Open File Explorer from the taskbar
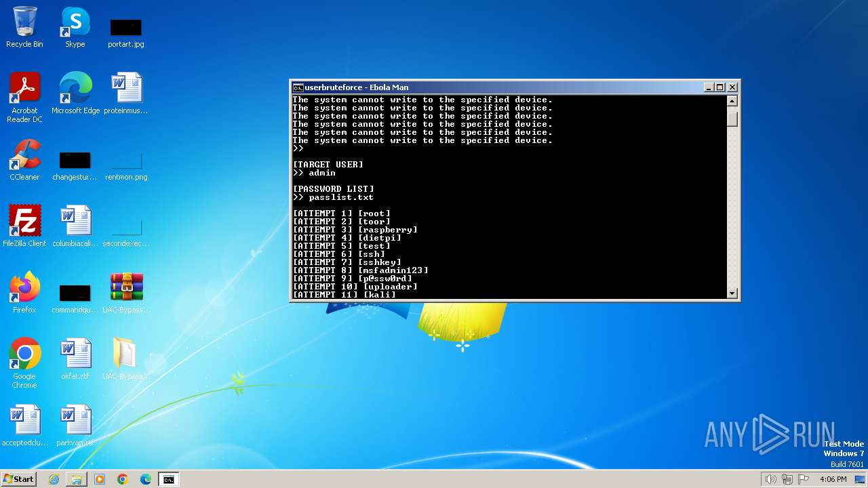 (77, 479)
